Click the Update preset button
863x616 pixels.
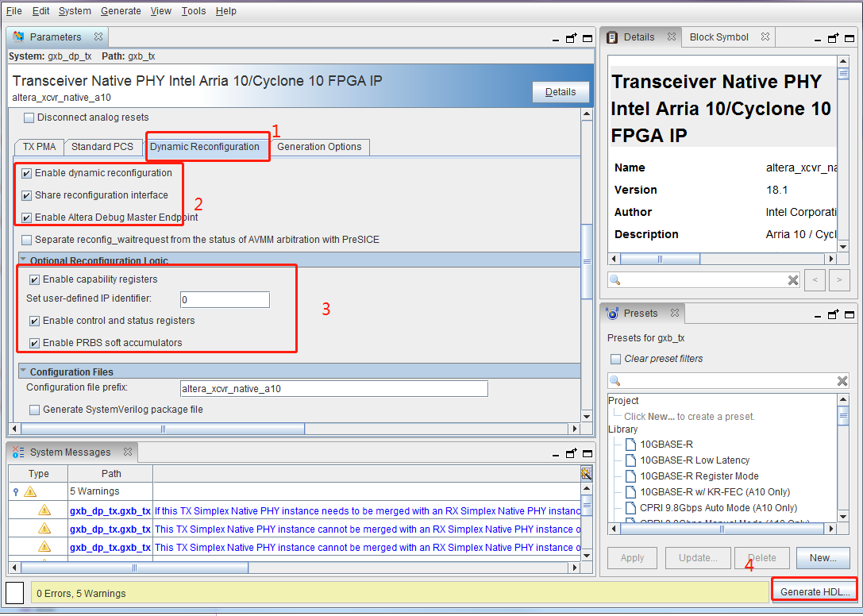(698, 557)
